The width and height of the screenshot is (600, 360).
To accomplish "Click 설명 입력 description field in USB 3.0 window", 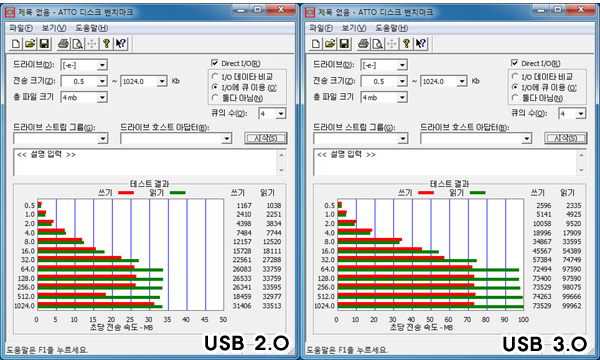I will 445,162.
